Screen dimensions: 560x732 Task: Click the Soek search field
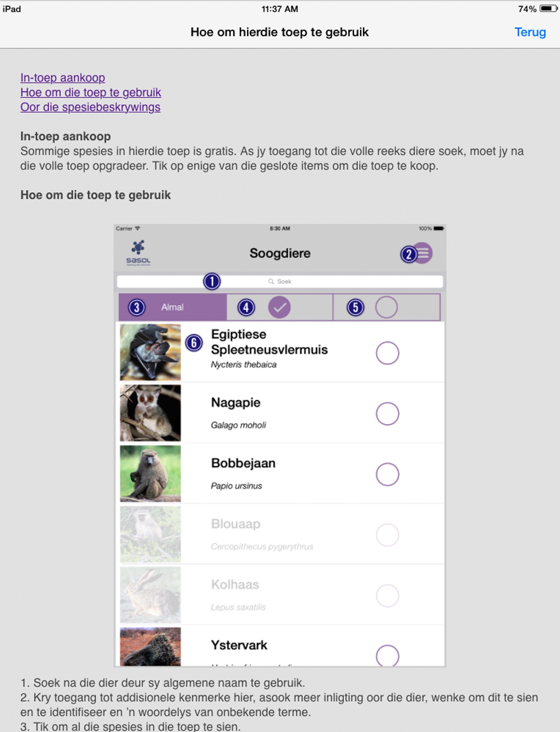tap(280, 281)
